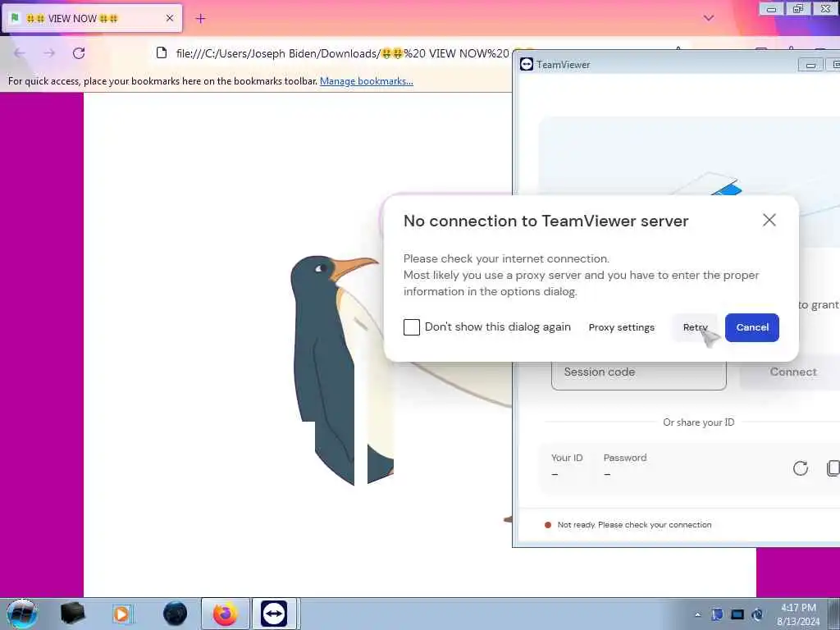Select the 'Password' label in TeamViewer
The width and height of the screenshot is (840, 630).
pyautogui.click(x=624, y=458)
